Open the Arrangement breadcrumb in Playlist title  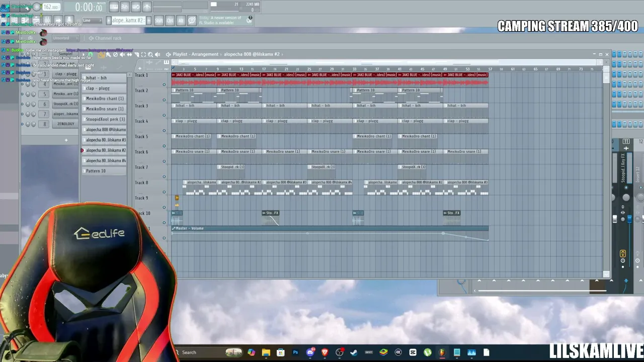tap(206, 54)
